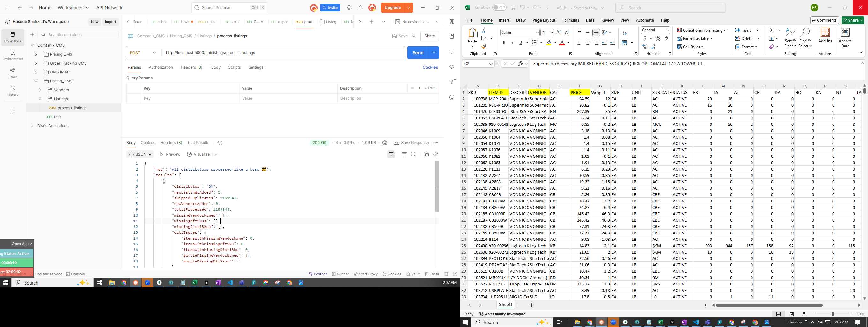Open Test Results tab in response
The image size is (868, 327).
pyautogui.click(x=198, y=143)
